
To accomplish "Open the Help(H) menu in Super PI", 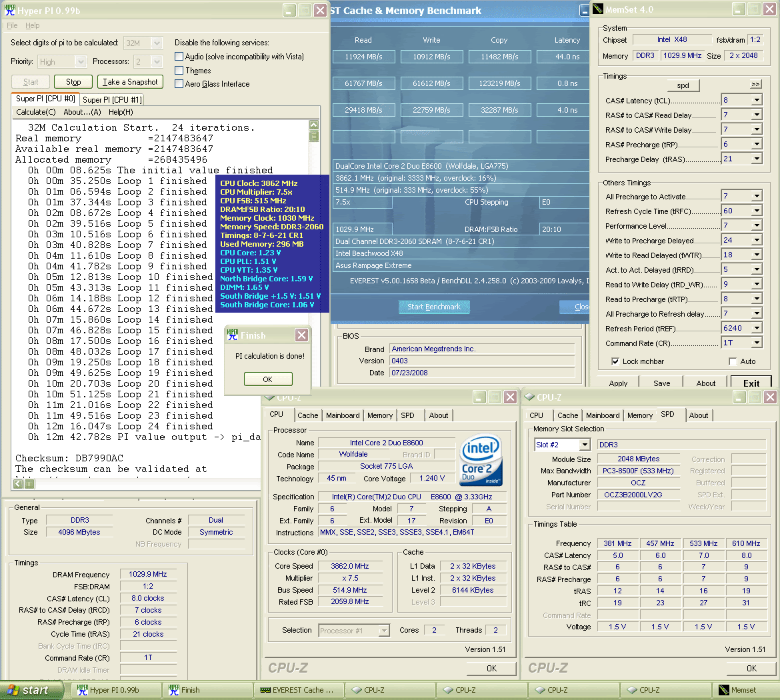I will point(121,112).
